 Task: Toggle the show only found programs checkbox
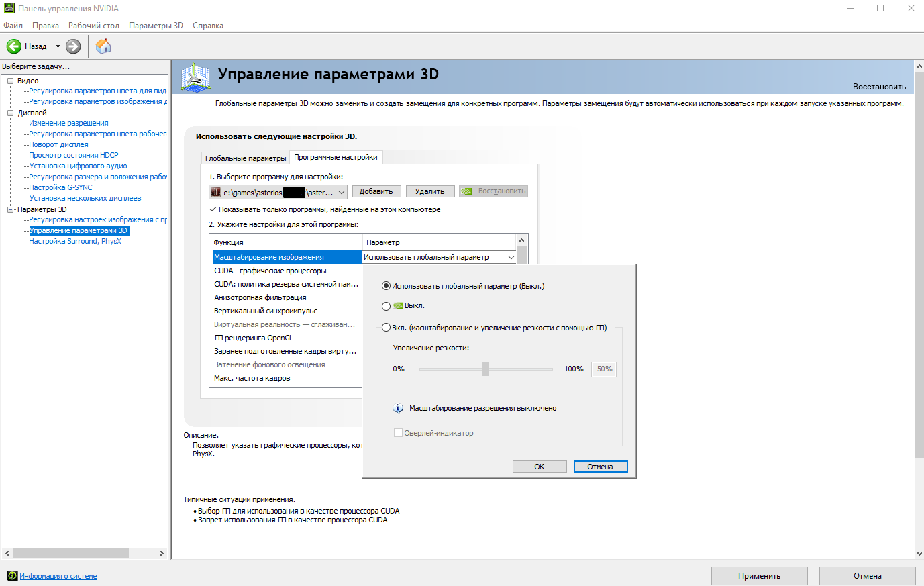pos(213,209)
